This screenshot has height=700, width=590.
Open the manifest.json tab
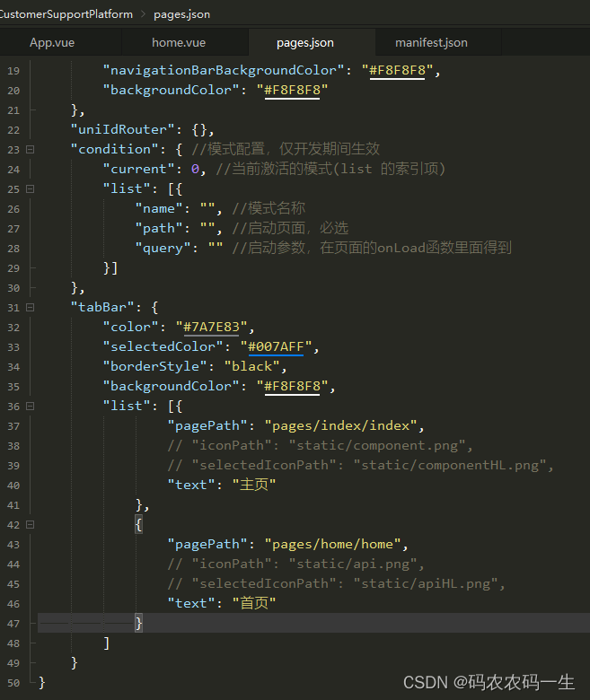click(x=431, y=43)
